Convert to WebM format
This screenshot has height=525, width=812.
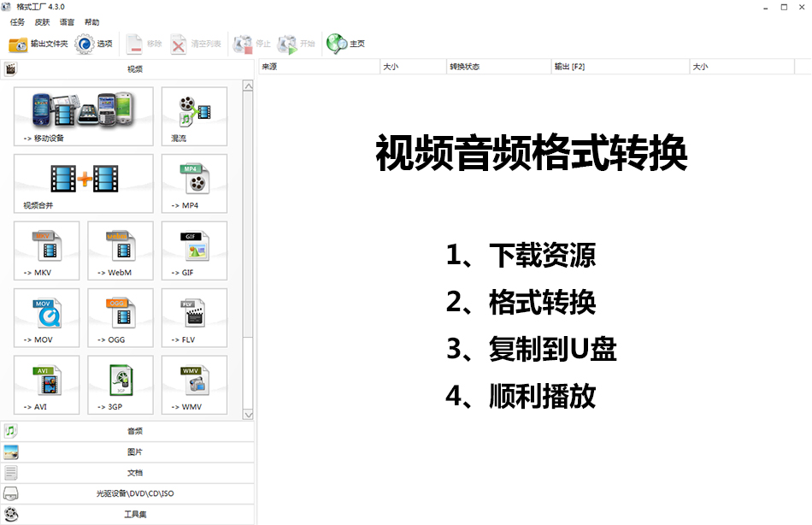(x=121, y=251)
